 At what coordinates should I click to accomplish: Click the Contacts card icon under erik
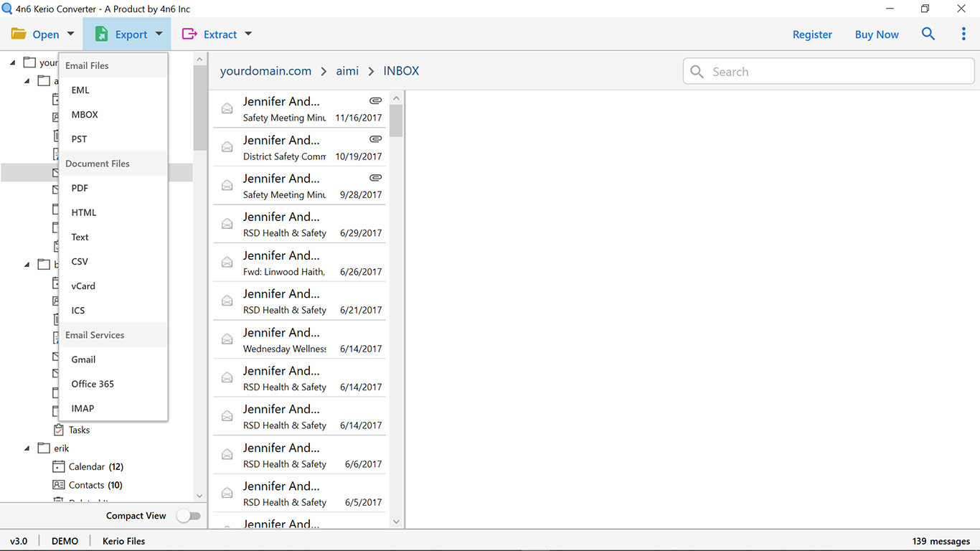59,485
